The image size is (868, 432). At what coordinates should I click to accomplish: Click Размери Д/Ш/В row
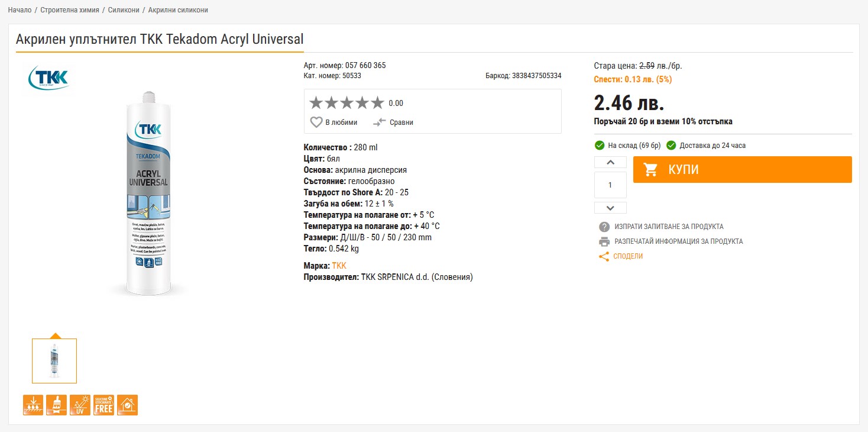pos(368,237)
